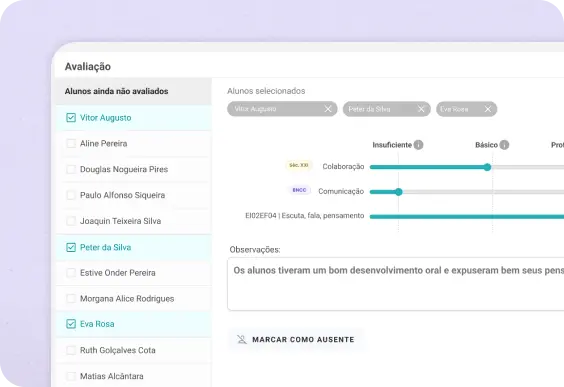The image size is (564, 387).
Task: Click the EI02EF04 Escuta, fala slider track
Action: [467, 217]
